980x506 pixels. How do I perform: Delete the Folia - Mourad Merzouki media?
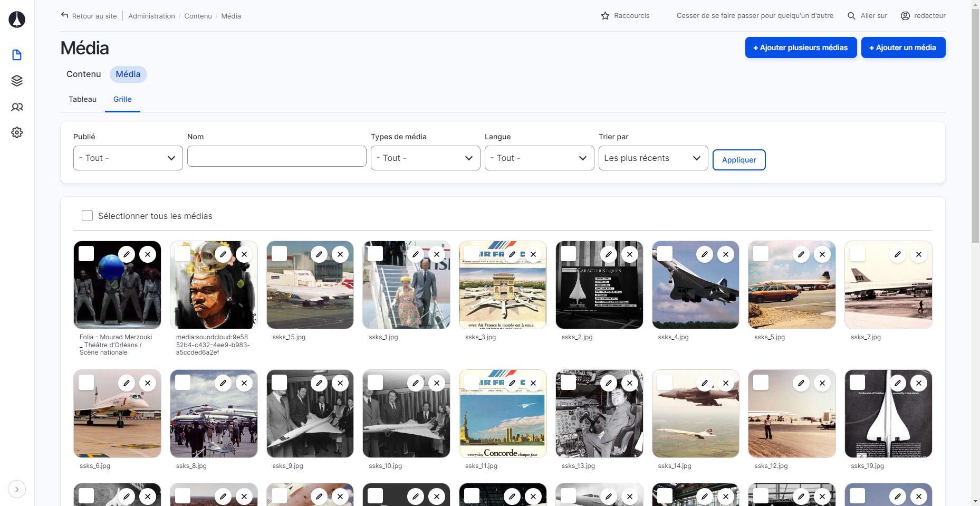click(148, 254)
